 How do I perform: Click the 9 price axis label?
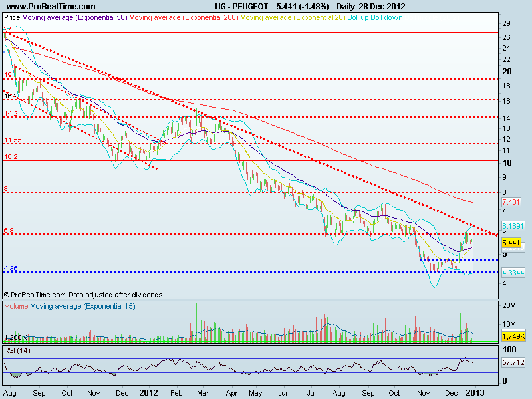(x=505, y=177)
